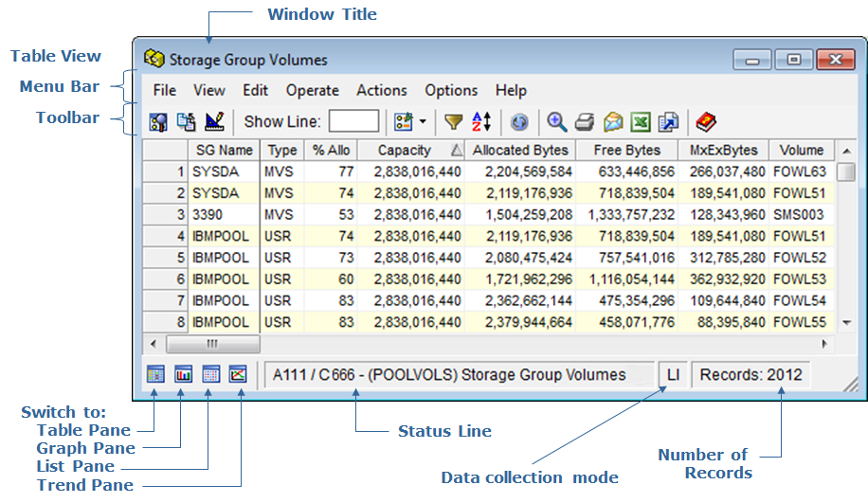Click the filter funnel icon in toolbar
This screenshot has width=868, height=503.
pyautogui.click(x=454, y=121)
